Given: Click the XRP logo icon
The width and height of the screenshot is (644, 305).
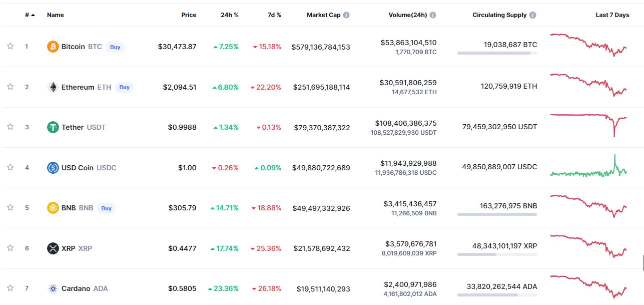Looking at the screenshot, I should (x=53, y=248).
